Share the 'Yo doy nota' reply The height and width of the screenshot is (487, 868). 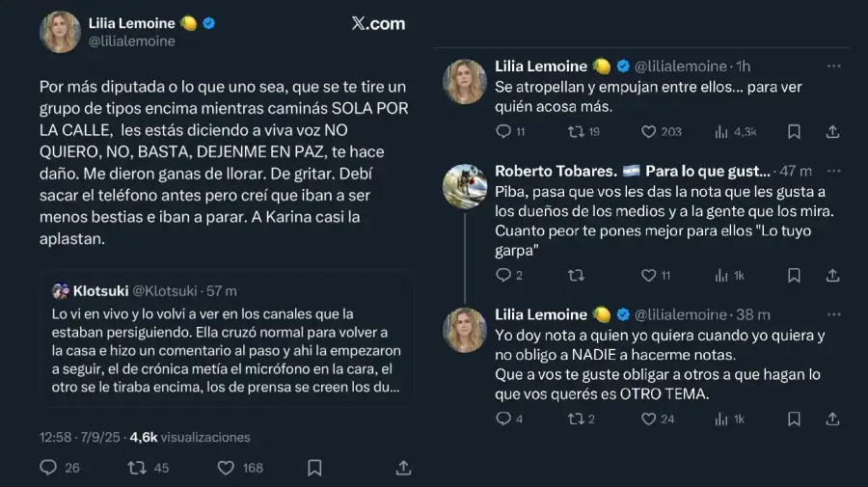[x=832, y=419]
